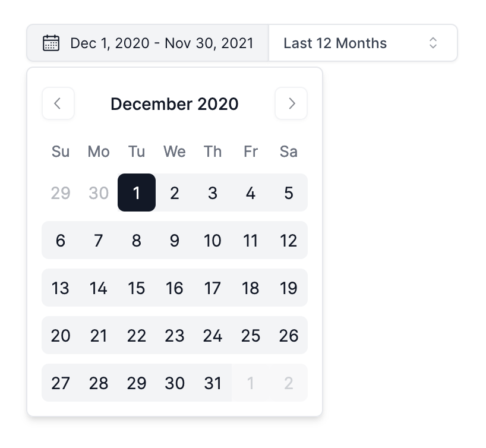Screen dimensions: 486x448
Task: Pick December 25 in the calendar
Action: 251,336
